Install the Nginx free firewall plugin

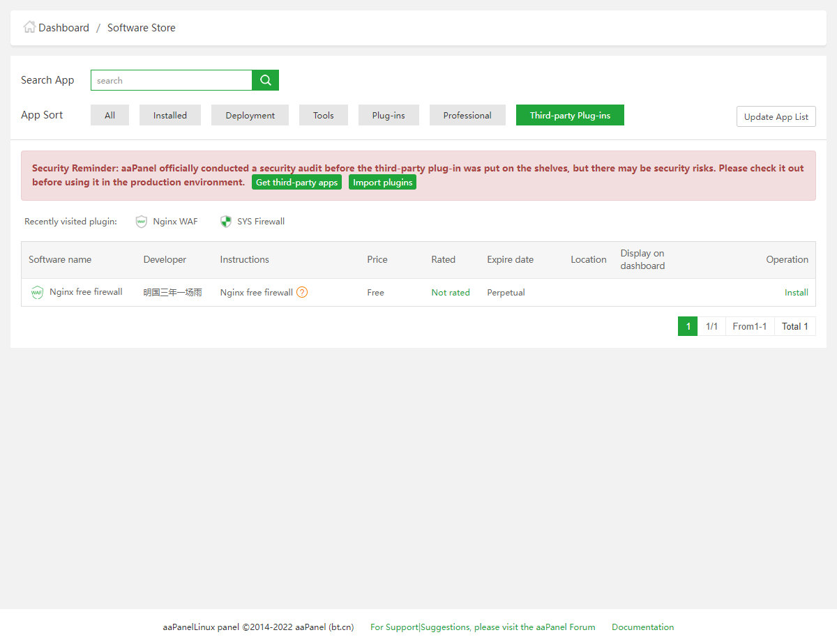click(796, 293)
